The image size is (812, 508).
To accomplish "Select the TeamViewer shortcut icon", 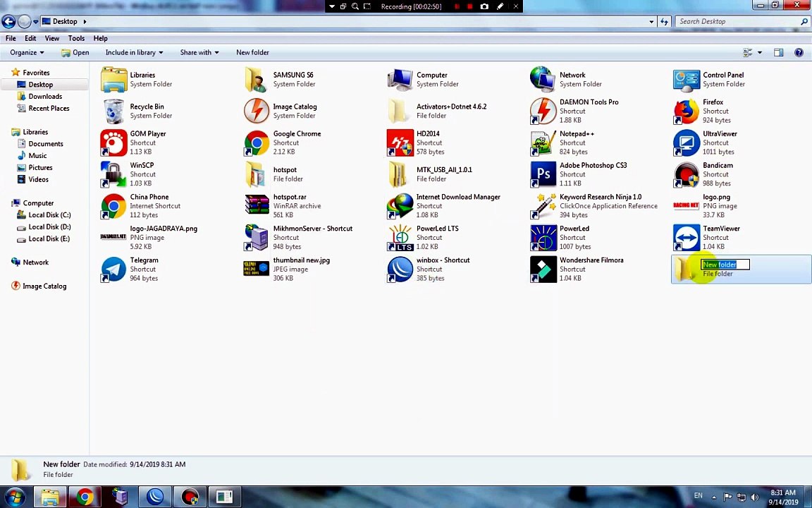I will tap(686, 237).
